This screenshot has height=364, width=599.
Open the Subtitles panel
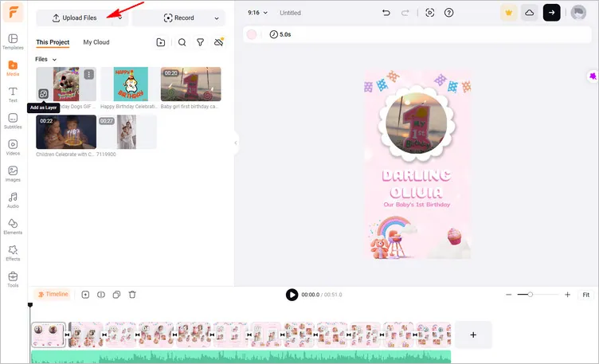point(13,121)
